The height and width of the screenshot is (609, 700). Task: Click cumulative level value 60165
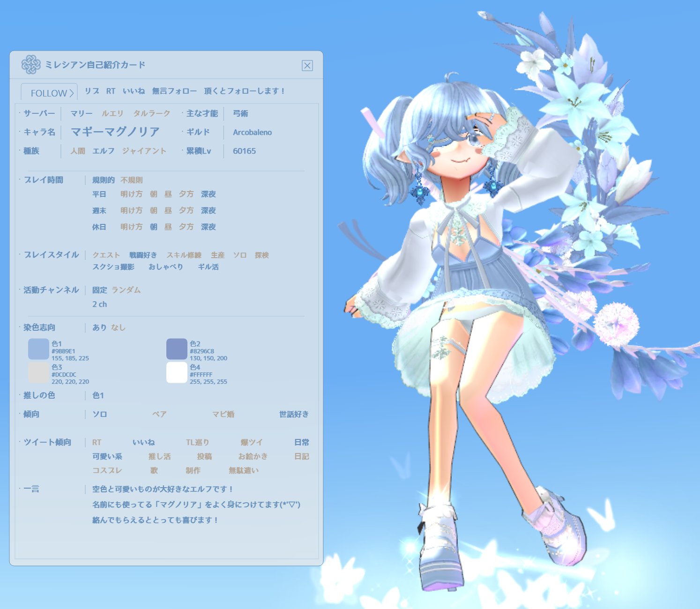(244, 151)
